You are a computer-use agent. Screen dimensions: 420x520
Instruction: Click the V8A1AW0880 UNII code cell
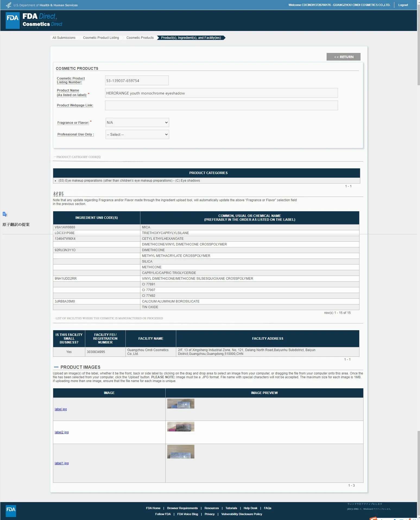pyautogui.click(x=96, y=227)
